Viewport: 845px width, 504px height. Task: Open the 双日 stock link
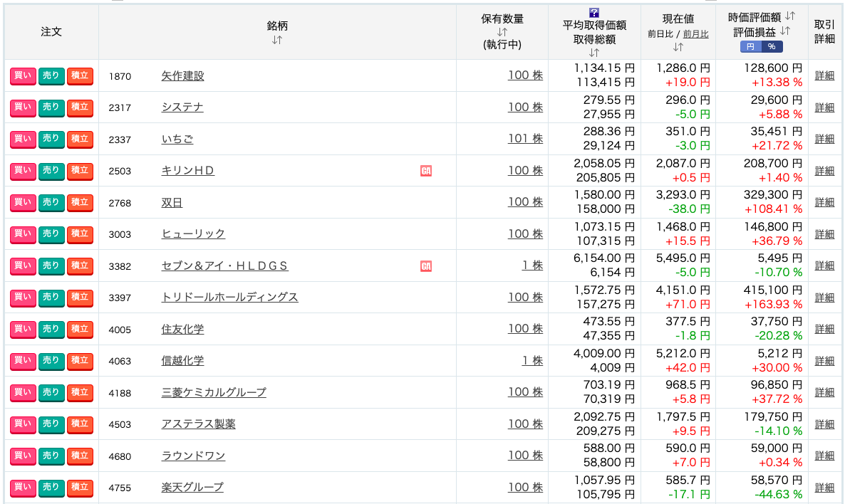(172, 202)
